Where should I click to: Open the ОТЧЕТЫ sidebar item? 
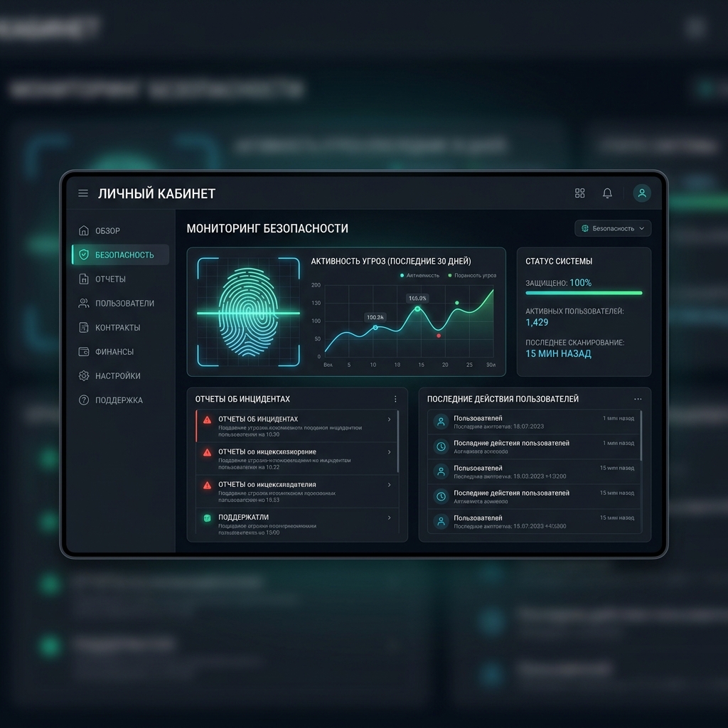coord(121,279)
